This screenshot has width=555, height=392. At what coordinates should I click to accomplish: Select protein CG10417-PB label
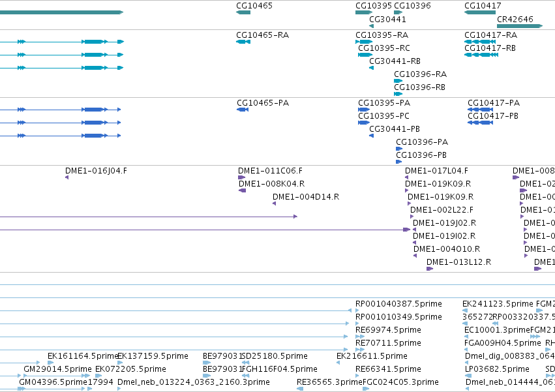pyautogui.click(x=493, y=116)
